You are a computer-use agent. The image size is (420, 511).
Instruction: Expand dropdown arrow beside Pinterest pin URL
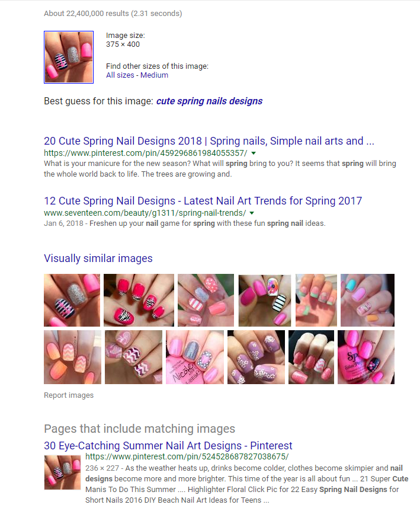[254, 153]
